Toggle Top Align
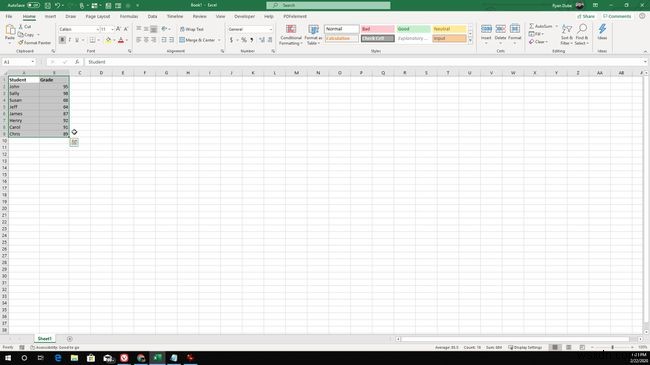The width and height of the screenshot is (650, 365). pos(139,29)
